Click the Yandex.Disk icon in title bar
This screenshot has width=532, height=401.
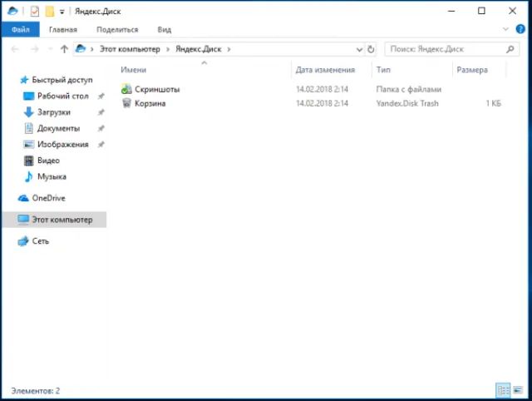coord(12,11)
